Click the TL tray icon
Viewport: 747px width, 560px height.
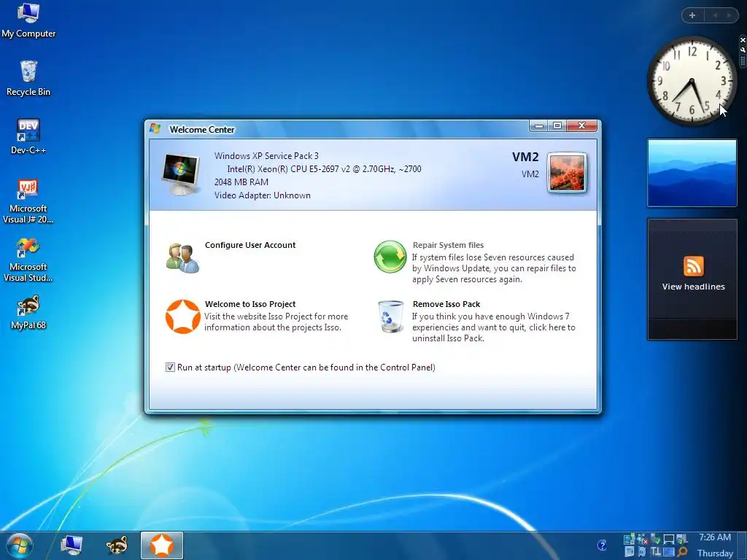tap(656, 552)
